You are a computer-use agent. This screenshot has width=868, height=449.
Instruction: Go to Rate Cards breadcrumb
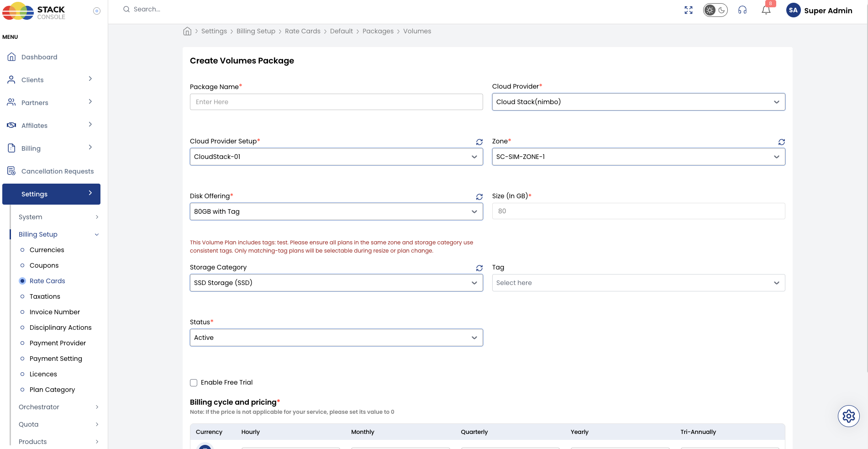tap(303, 31)
